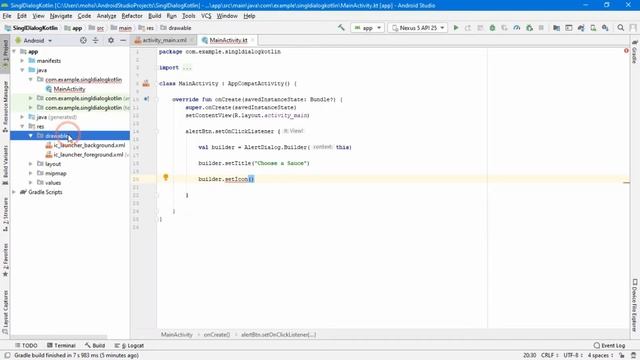Select ic_launcher_background.xml in project tree
The width and height of the screenshot is (640, 360).
[85, 145]
